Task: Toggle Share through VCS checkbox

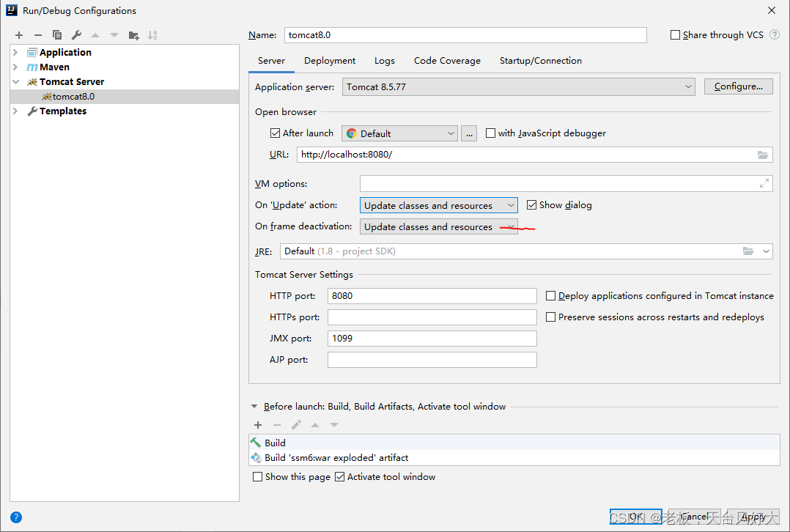Action: 675,34
